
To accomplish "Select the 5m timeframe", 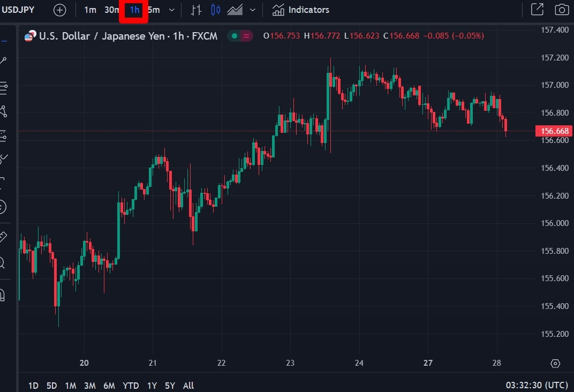I will coord(154,10).
